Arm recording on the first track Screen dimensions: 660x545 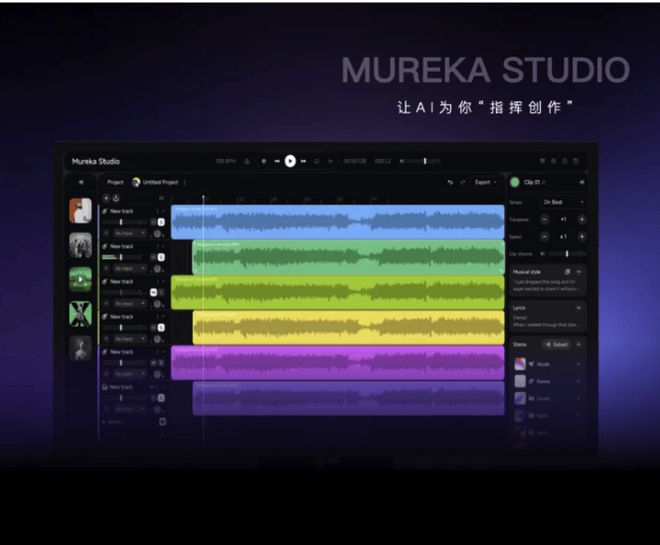(x=106, y=233)
